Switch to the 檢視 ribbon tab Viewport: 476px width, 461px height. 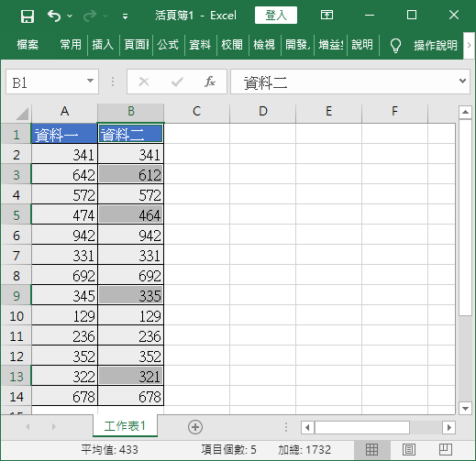click(x=264, y=45)
